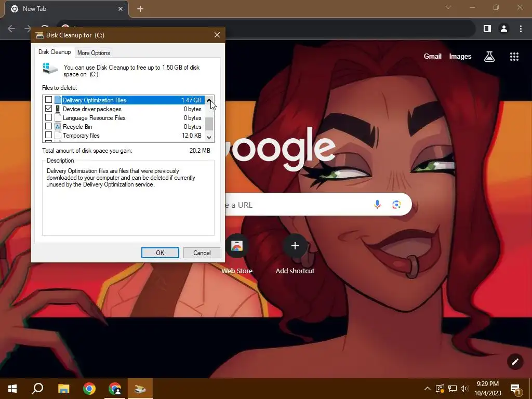532x399 pixels.
Task: Open the Chrome tab search chevron
Action: (448, 7)
